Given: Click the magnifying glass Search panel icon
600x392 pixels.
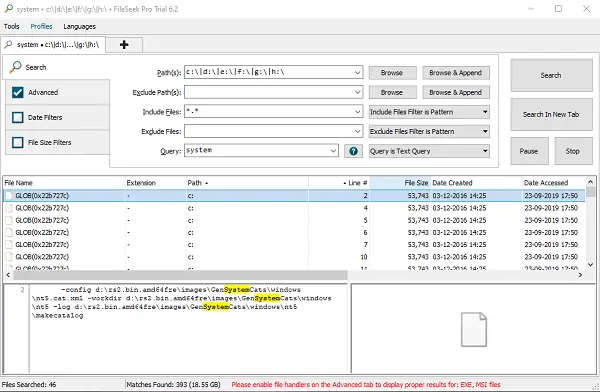Looking at the screenshot, I should click(x=16, y=67).
